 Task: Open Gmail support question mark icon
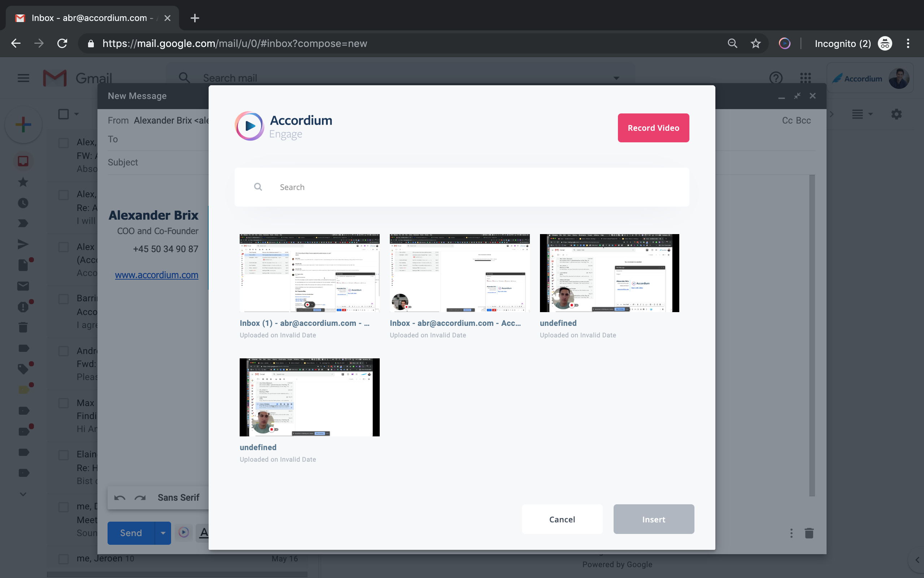click(776, 78)
